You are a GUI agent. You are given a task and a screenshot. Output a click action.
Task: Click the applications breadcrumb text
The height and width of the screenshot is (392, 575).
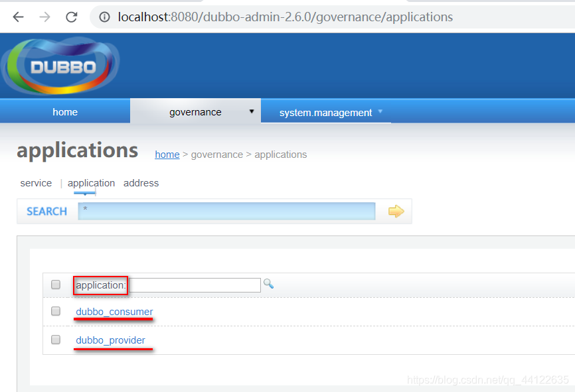pos(281,155)
